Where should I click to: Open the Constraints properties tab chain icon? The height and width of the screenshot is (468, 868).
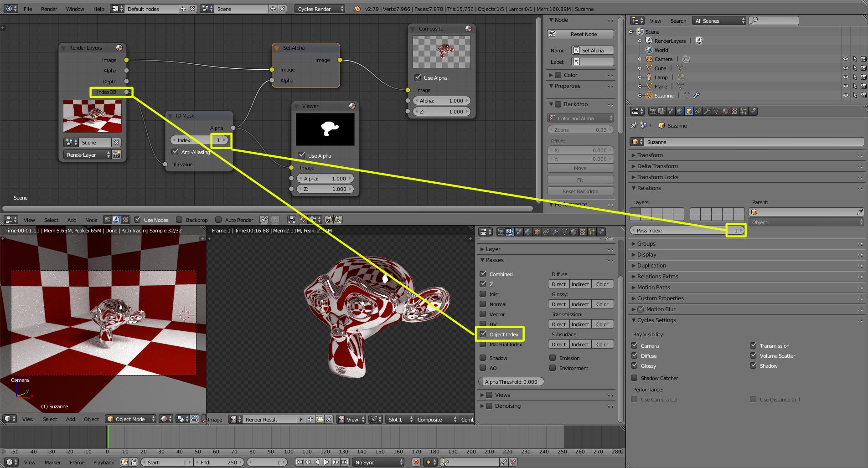click(x=698, y=111)
